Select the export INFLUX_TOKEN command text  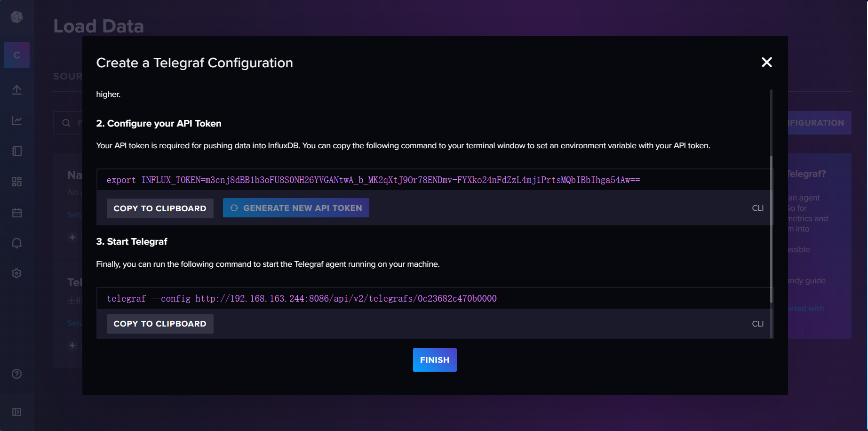tap(373, 179)
